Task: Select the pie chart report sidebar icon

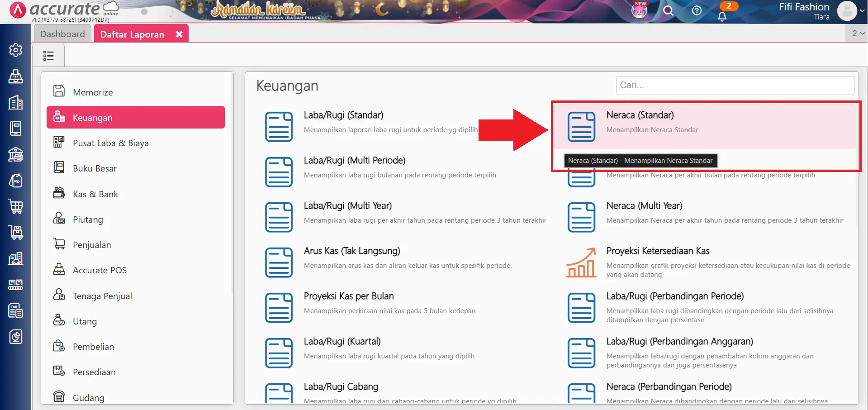Action: pos(15,337)
